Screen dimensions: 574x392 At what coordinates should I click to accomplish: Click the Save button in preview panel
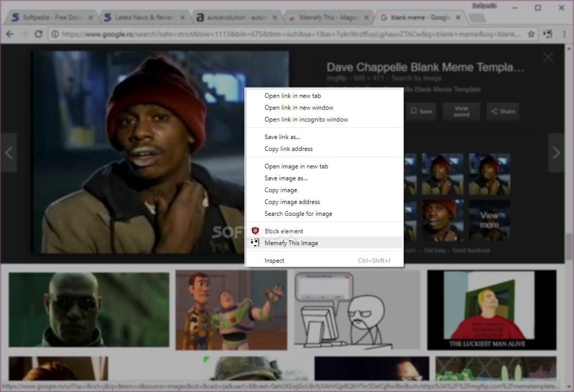click(421, 111)
